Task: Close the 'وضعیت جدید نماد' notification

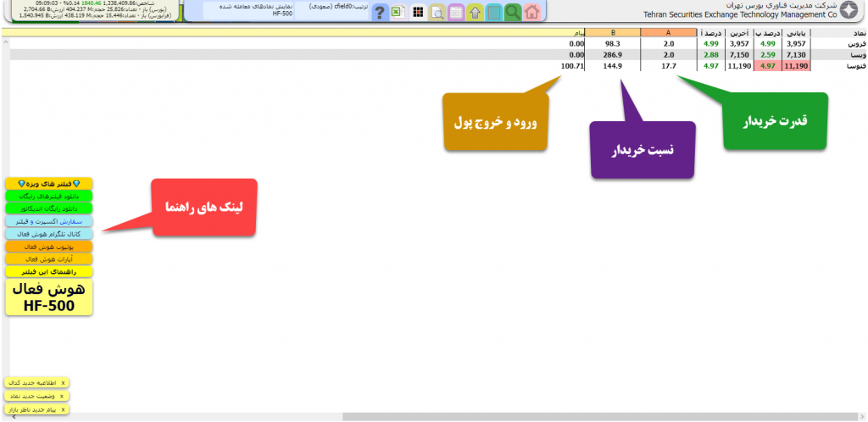Action: pyautogui.click(x=61, y=396)
